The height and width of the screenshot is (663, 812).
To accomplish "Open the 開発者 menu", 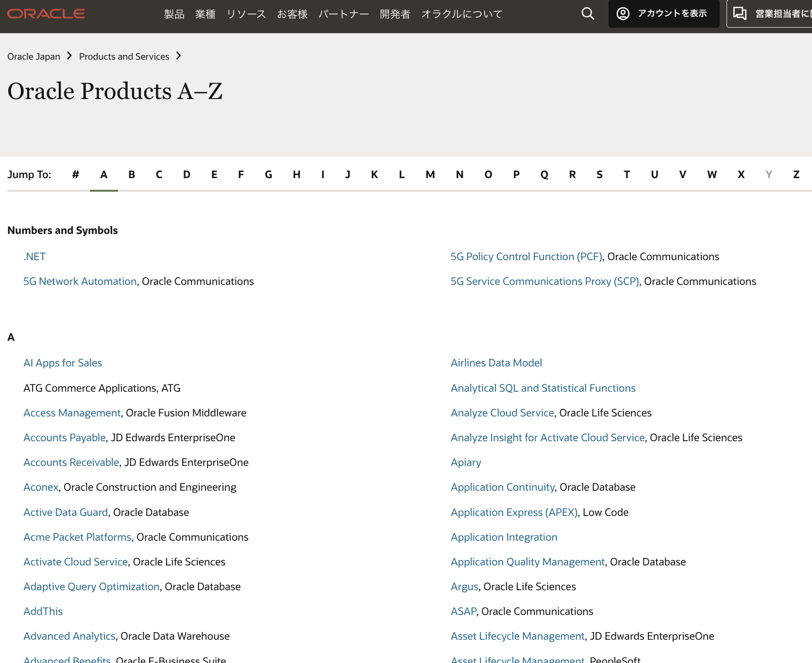I will tap(394, 14).
